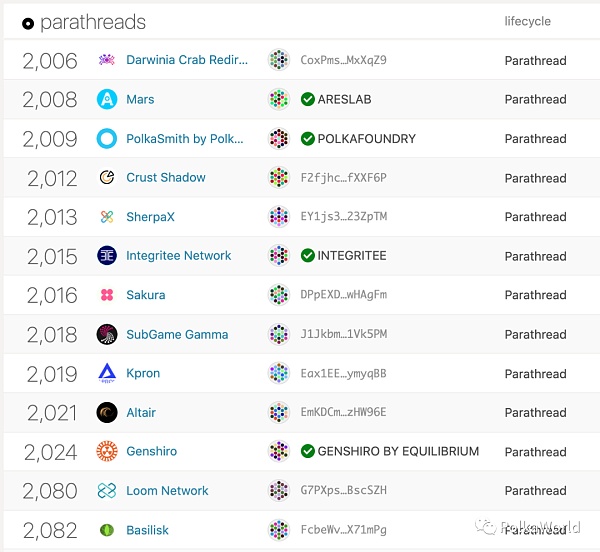Click the identicon beside address CoxPms…MxXqZ9
The width and height of the screenshot is (600, 552).
pos(279,60)
